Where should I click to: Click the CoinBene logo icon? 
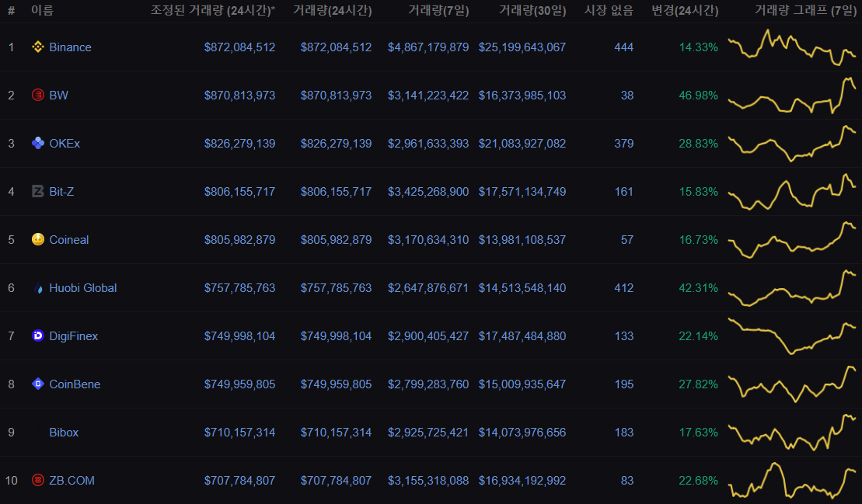38,384
